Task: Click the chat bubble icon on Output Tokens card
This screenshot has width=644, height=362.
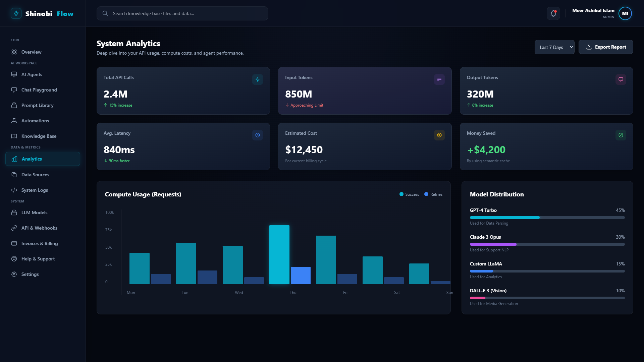Action: click(x=621, y=79)
